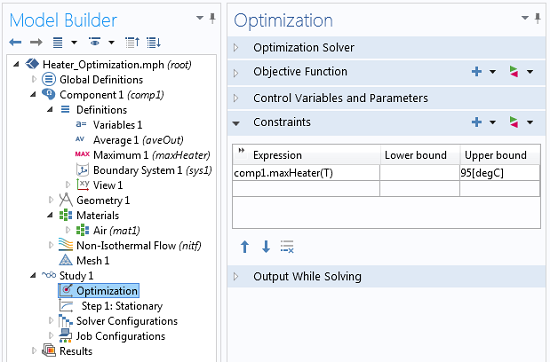Expand the Results node

(34, 350)
